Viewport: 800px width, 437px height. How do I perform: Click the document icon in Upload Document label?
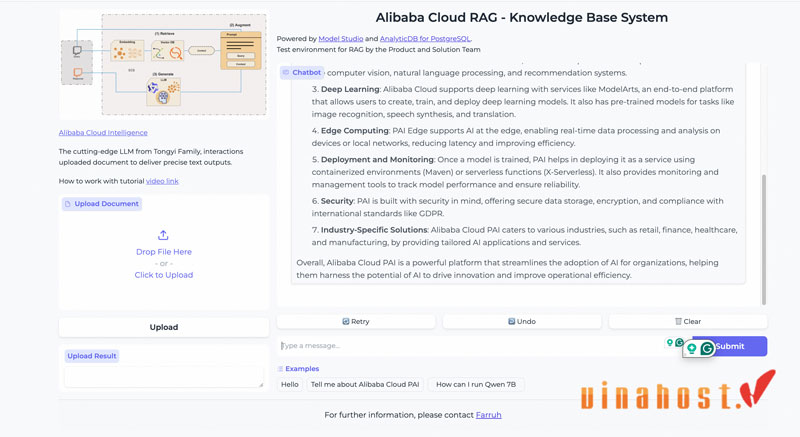(67, 204)
